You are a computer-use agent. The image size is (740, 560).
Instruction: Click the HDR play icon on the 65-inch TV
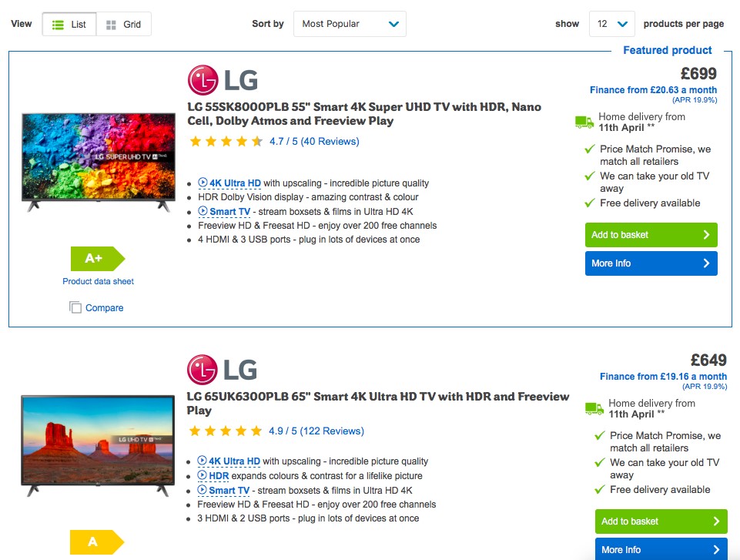tap(202, 475)
